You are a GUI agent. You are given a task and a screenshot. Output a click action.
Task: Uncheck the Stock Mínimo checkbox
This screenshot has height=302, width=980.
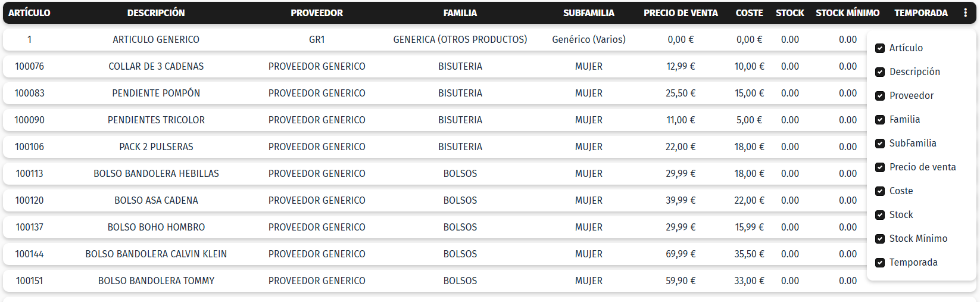(x=880, y=239)
